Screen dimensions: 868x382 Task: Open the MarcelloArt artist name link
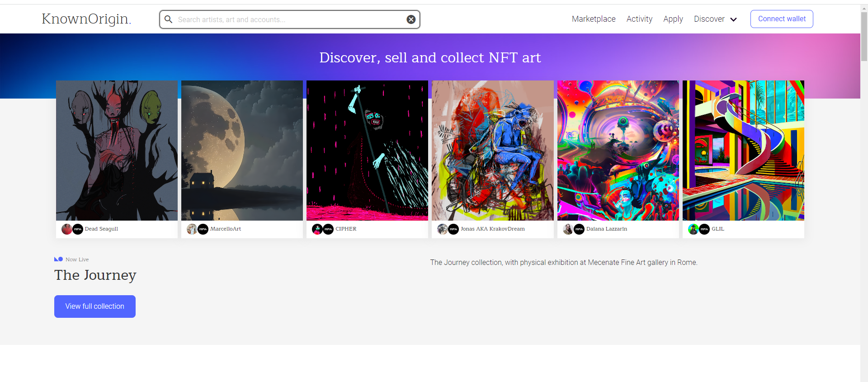226,229
